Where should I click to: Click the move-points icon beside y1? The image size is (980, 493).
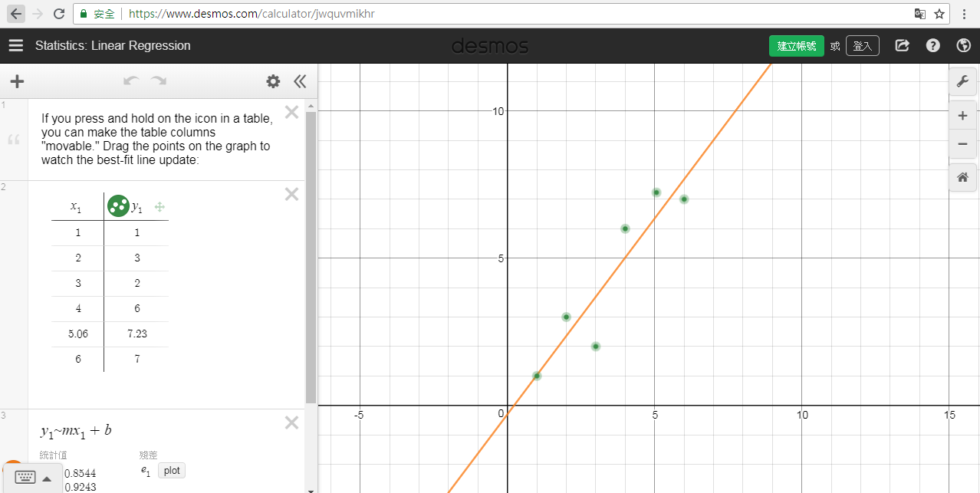point(159,206)
